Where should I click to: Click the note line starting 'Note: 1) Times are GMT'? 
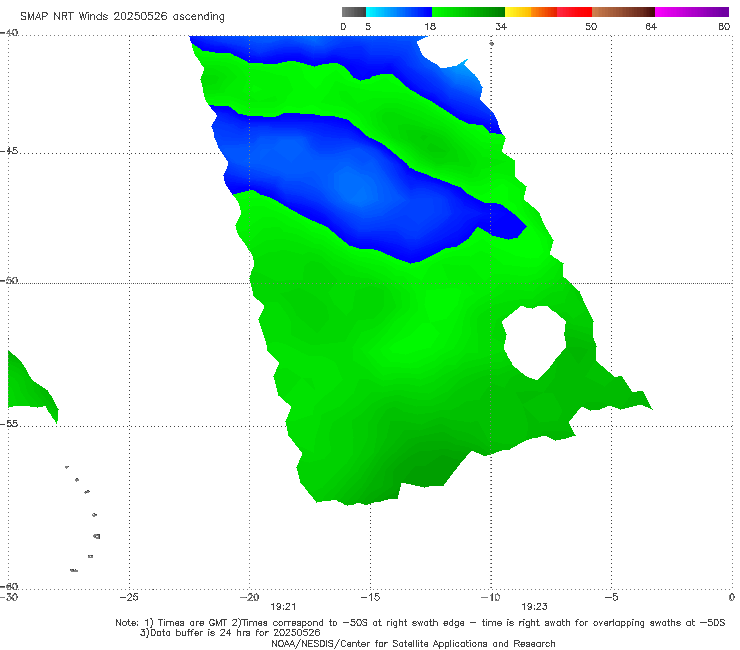[420, 623]
